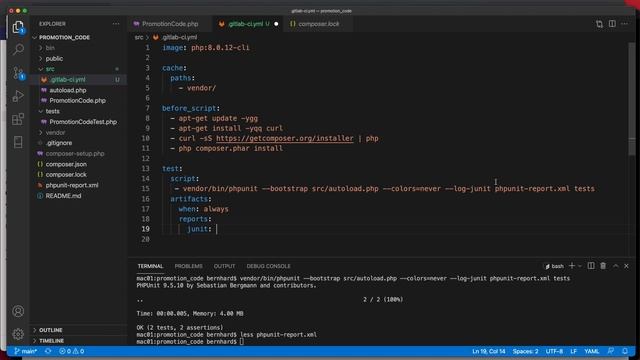Open the Source Control view
The image size is (640, 360).
18,73
